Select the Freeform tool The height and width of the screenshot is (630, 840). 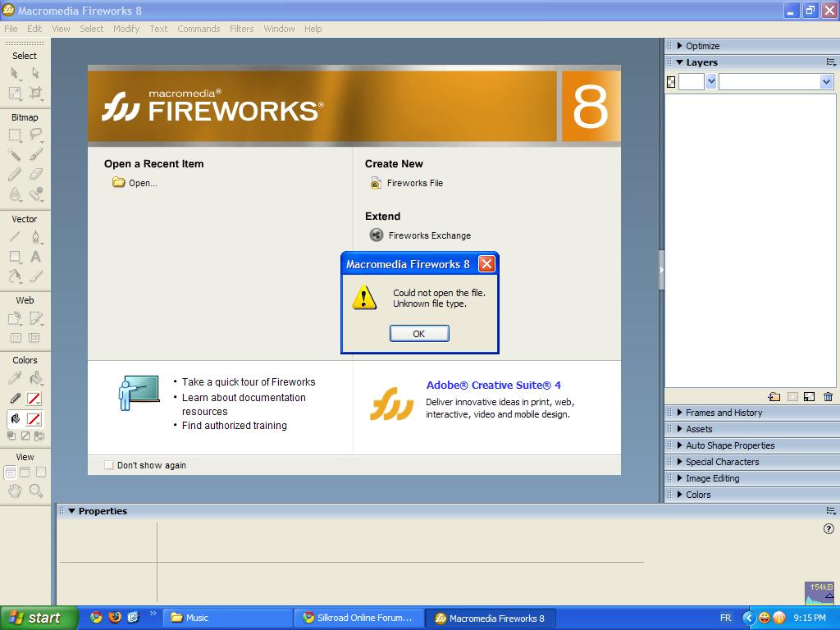15,276
